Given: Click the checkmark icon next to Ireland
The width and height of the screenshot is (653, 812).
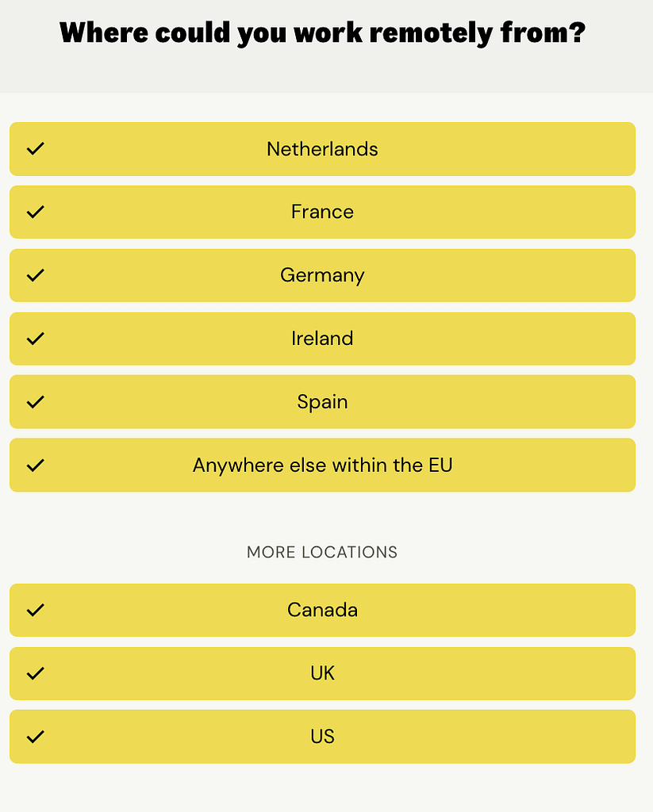Looking at the screenshot, I should pos(35,339).
